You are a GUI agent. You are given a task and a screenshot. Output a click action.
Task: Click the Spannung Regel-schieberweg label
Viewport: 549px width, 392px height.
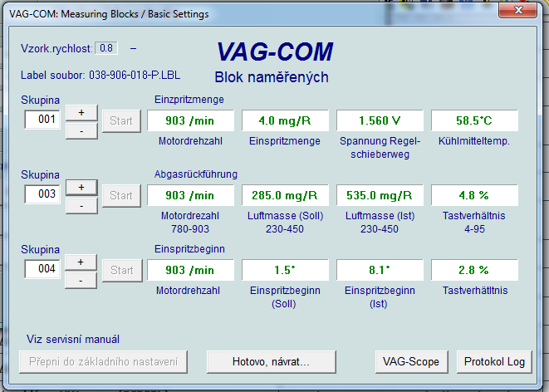[380, 148]
